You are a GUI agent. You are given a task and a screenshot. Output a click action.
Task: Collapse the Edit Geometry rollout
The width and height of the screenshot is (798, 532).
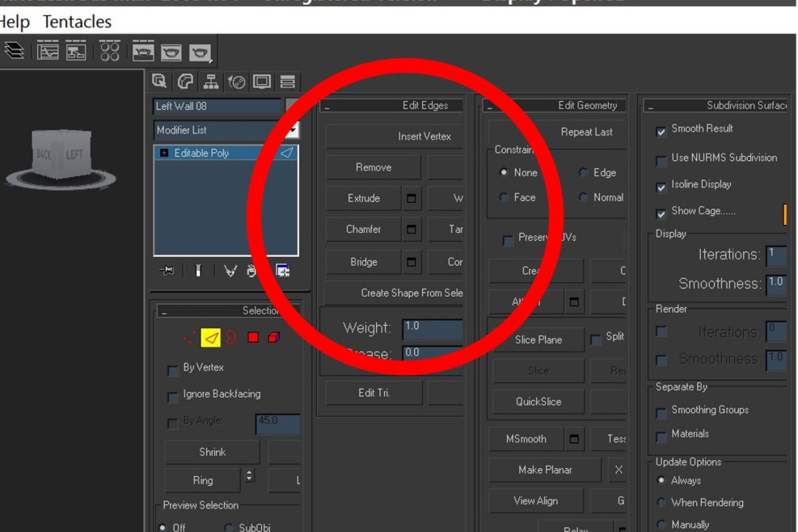(x=489, y=106)
